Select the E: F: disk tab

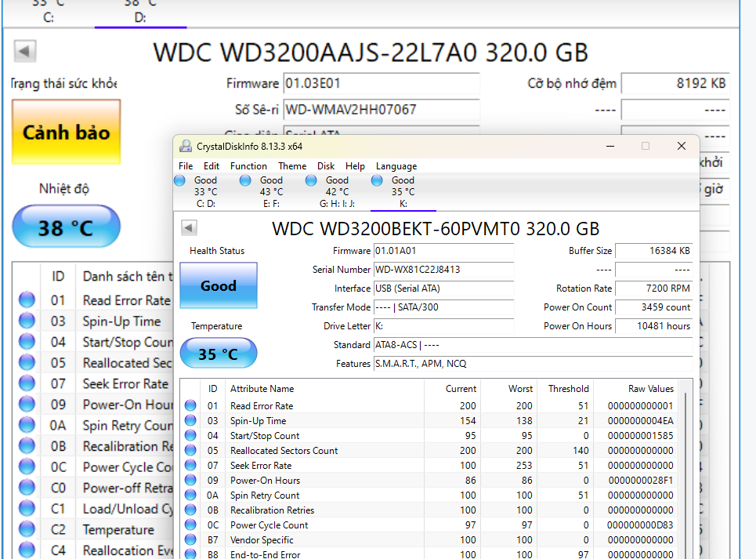[x=271, y=192]
